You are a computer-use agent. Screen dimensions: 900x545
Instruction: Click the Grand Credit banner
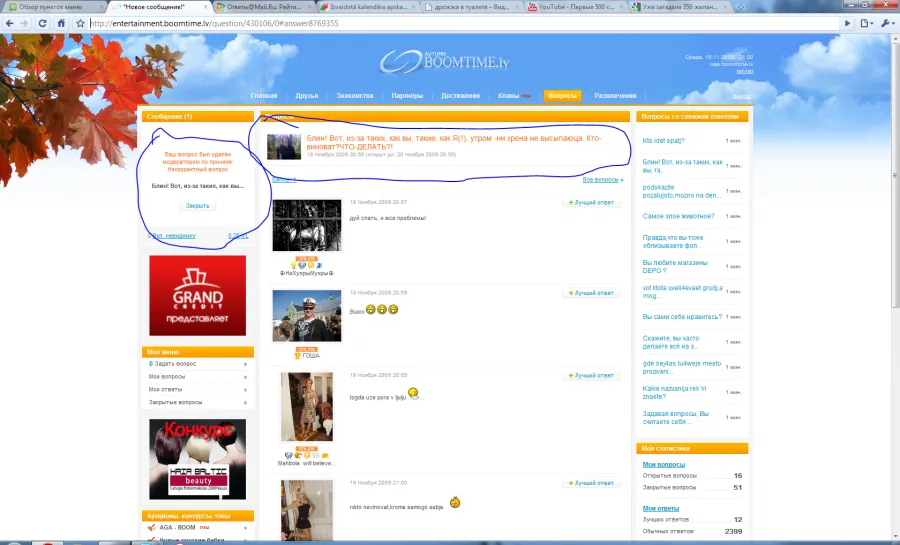pyautogui.click(x=197, y=295)
